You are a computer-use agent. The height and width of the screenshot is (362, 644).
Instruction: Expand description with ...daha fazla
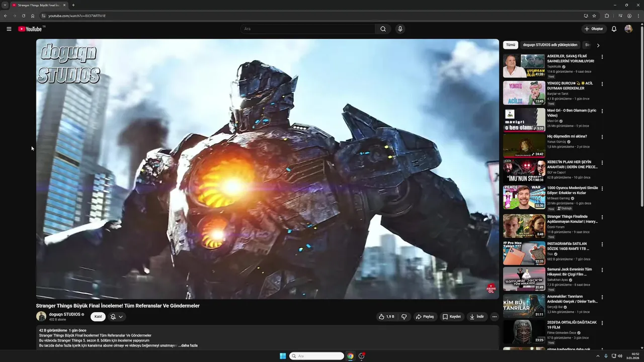[188, 345]
